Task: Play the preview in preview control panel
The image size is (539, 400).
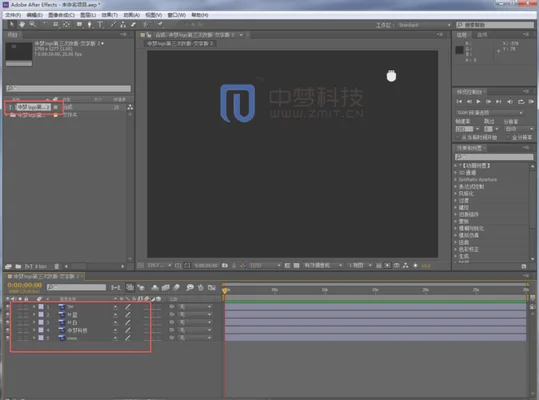Action: [x=478, y=102]
